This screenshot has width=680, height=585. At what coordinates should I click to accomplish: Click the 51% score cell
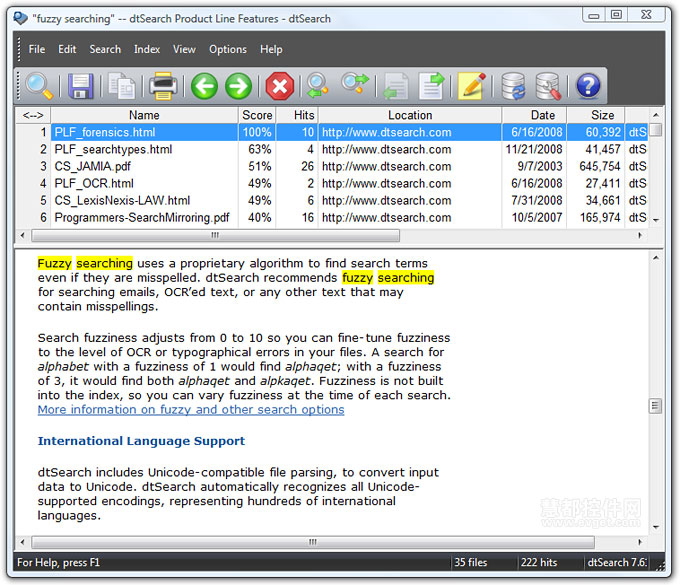click(259, 167)
